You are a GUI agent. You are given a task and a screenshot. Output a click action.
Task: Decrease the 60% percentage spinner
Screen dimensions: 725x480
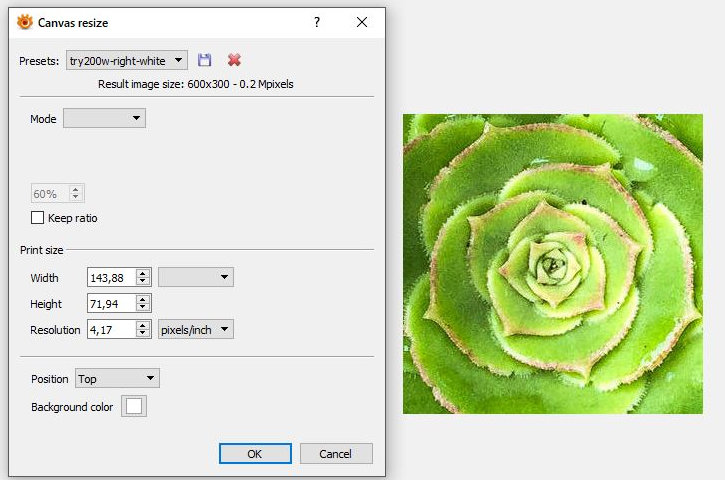point(76,197)
